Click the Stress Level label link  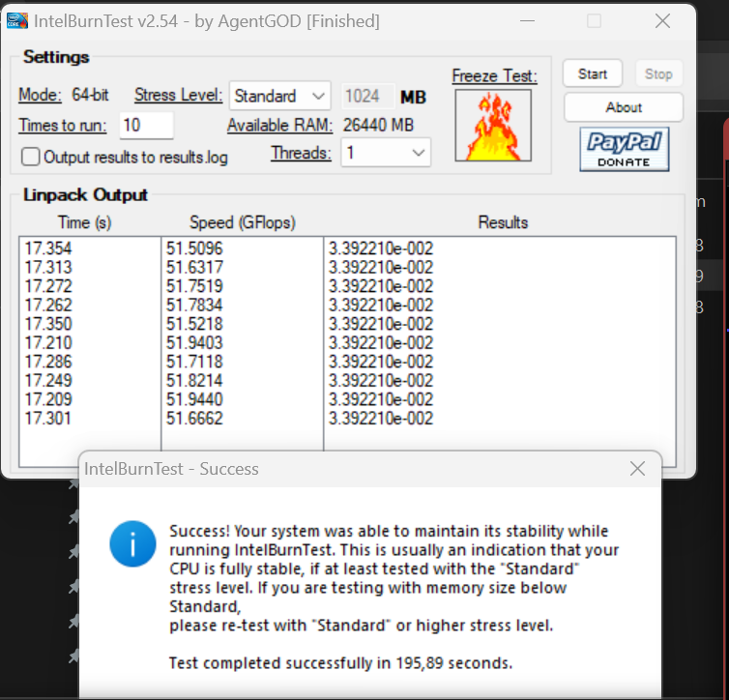coord(179,95)
